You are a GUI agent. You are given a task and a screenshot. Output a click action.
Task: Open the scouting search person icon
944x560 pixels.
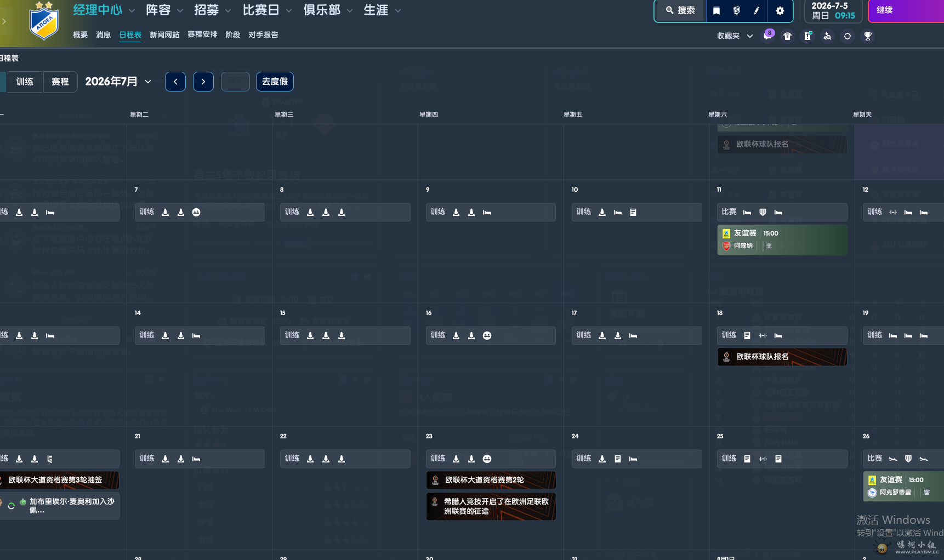(827, 36)
